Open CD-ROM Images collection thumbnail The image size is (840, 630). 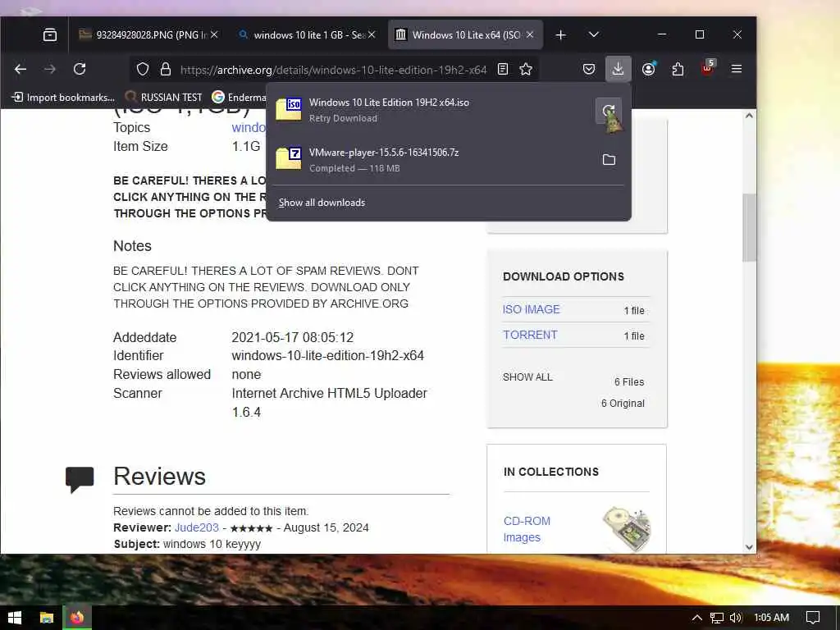tap(627, 529)
